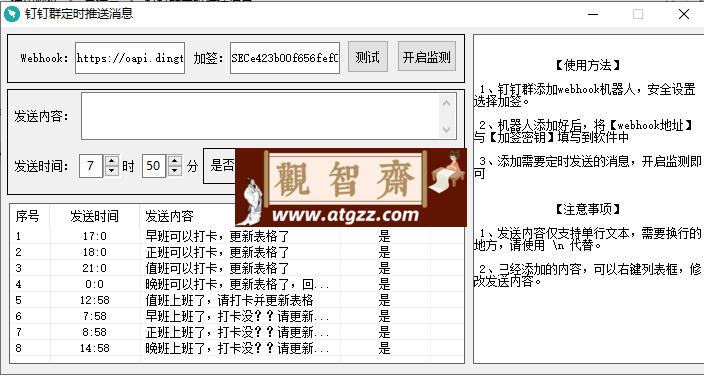Click the 发送内容 column header
This screenshot has height=375, width=704.
point(169,216)
